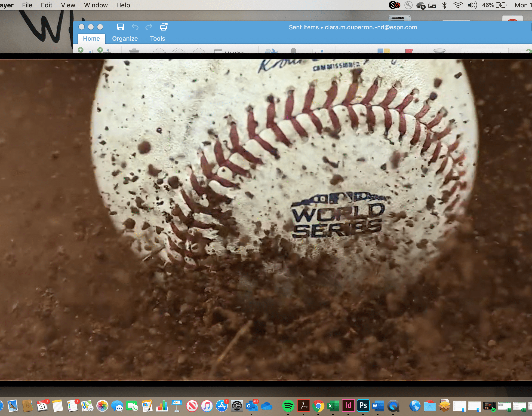Open the View menu
Image resolution: width=532 pixels, height=416 pixels.
click(68, 5)
